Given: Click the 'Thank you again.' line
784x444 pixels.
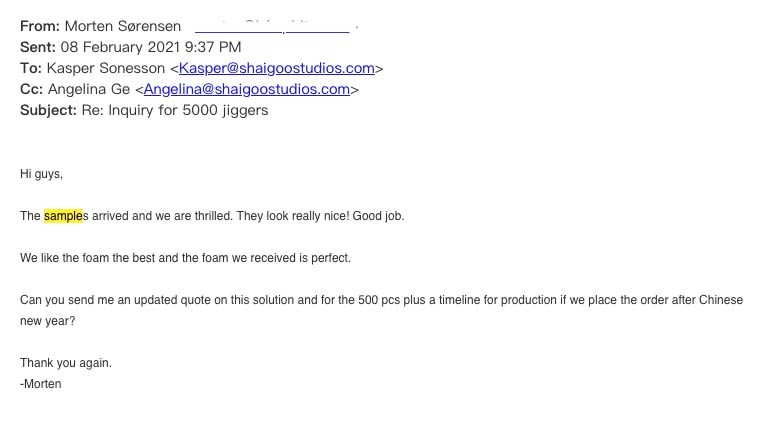Looking at the screenshot, I should (x=66, y=363).
